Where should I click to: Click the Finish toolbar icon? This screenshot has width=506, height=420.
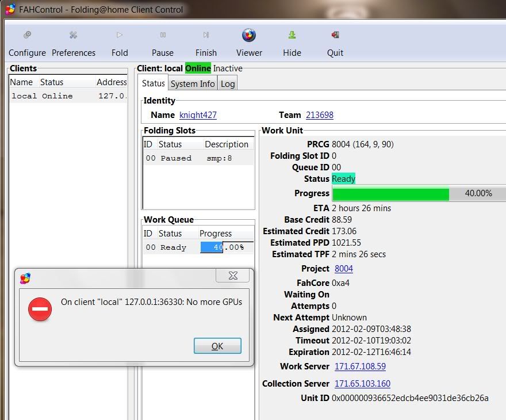[x=206, y=35]
